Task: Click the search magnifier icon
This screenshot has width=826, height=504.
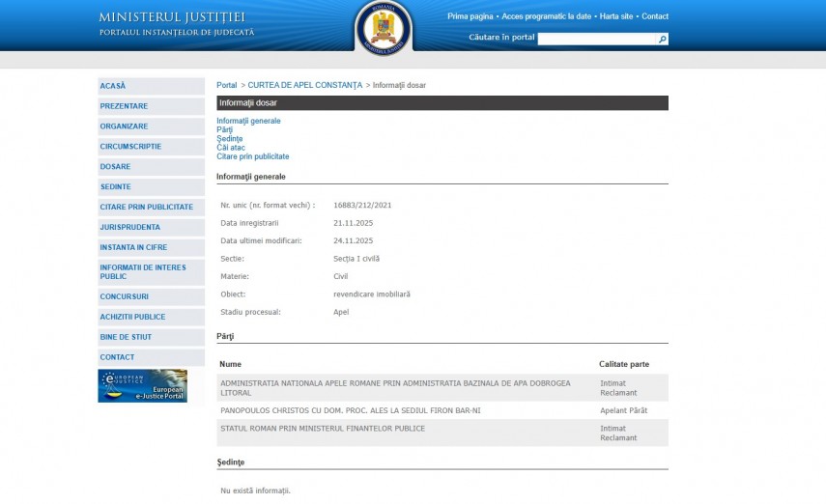Action: click(663, 40)
